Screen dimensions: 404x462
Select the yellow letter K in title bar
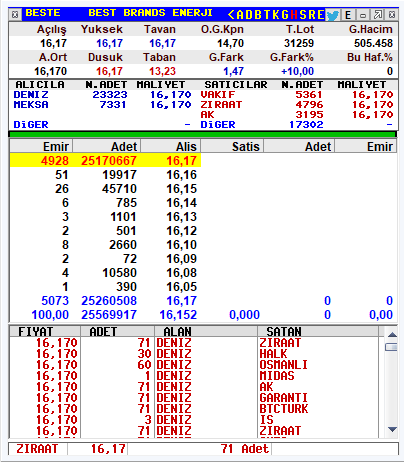click(x=276, y=15)
